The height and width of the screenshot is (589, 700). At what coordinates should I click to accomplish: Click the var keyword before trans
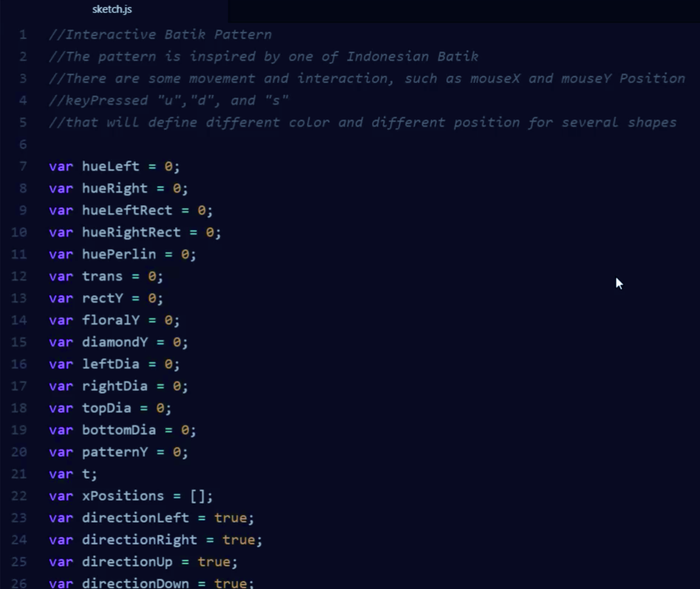[x=61, y=276]
